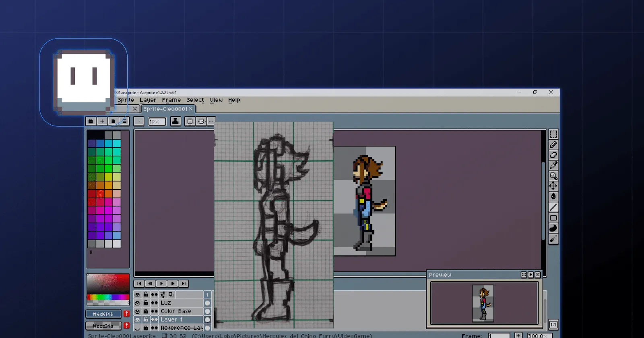Unlock the Color Base layer
Image resolution: width=644 pixels, height=338 pixels.
tap(146, 311)
